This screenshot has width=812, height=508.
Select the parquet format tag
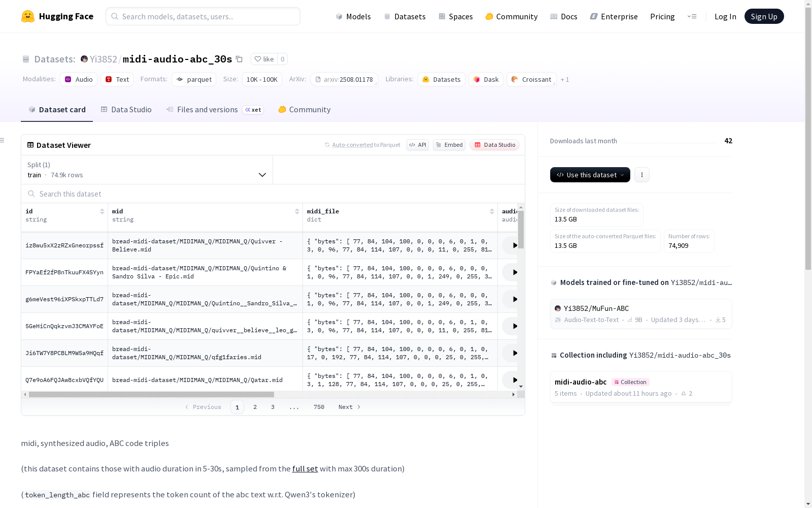pos(194,79)
